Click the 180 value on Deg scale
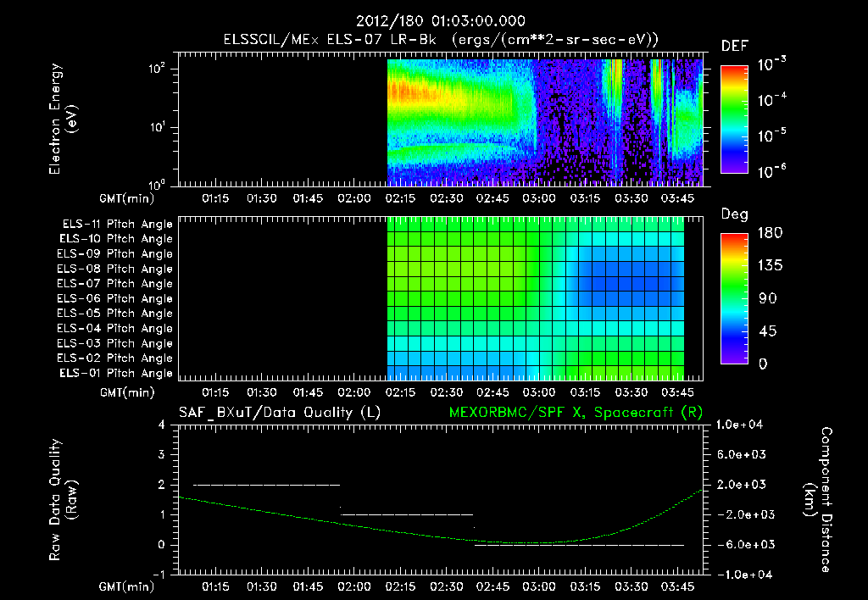The height and width of the screenshot is (600, 868). pos(770,233)
